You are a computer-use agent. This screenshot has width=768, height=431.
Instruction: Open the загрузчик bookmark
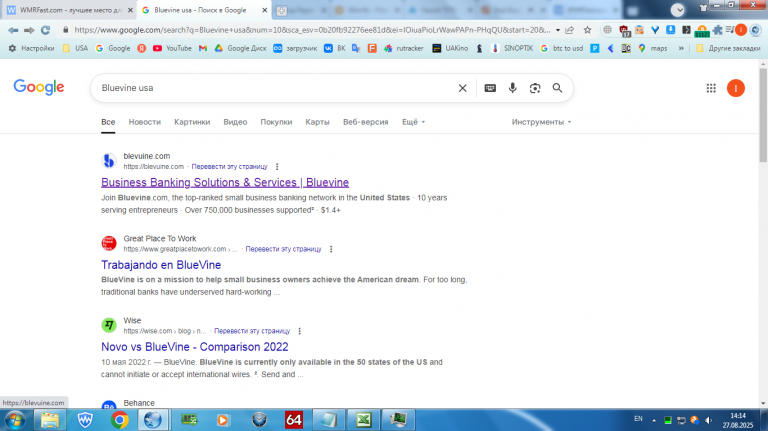(295, 48)
